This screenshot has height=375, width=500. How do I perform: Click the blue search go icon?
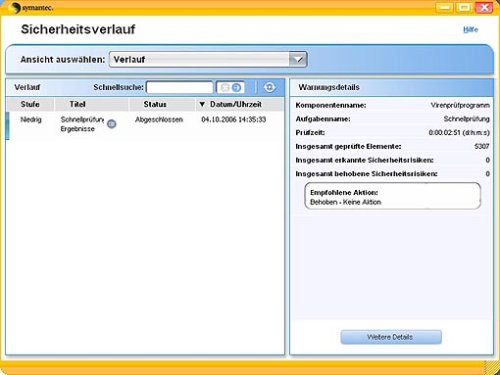point(236,88)
